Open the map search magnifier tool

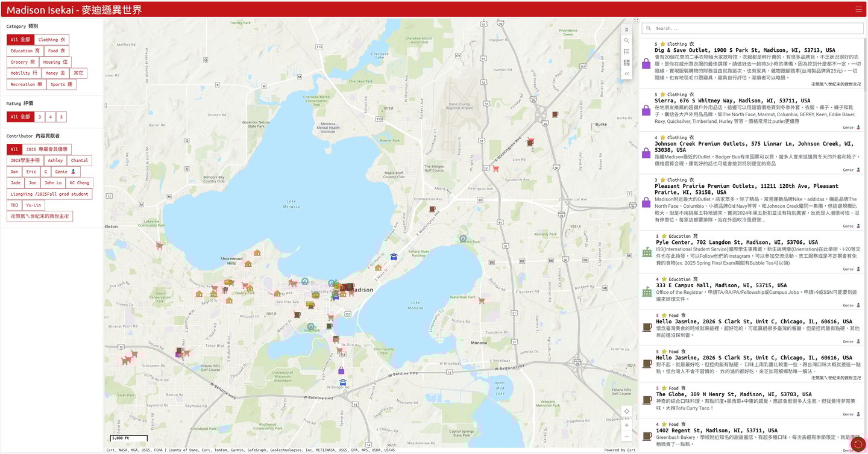click(627, 40)
